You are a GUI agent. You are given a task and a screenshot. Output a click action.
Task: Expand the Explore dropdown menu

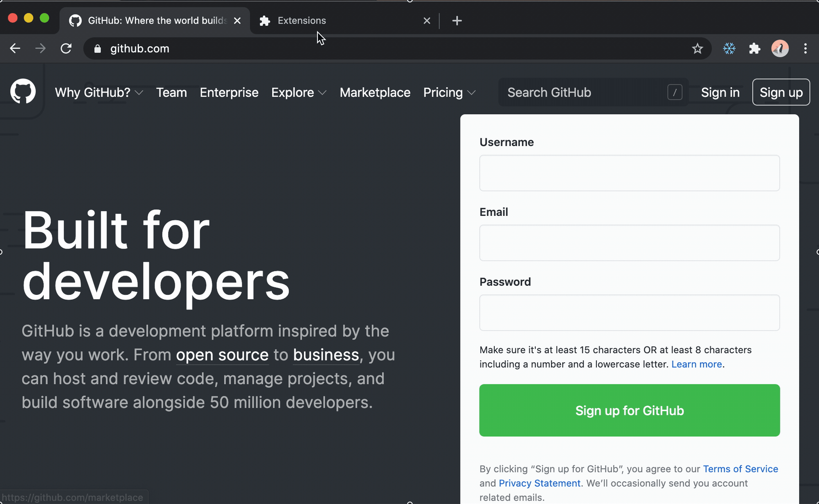[x=299, y=93]
